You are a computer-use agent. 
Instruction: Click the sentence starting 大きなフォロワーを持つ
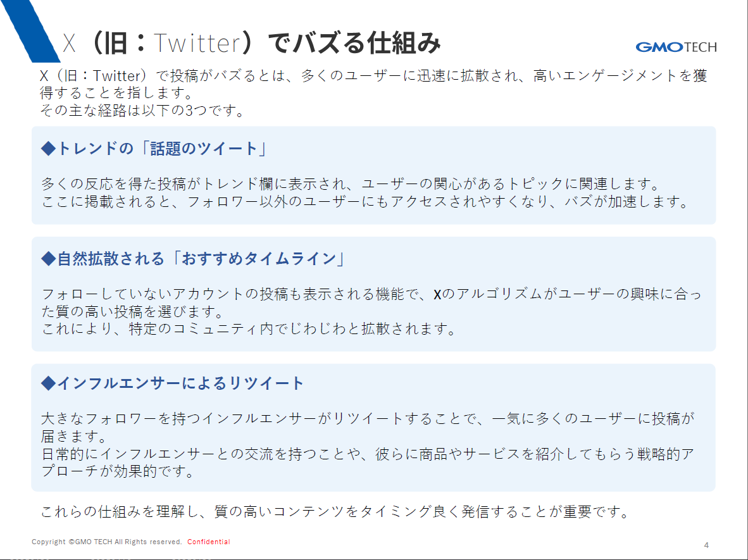click(x=368, y=427)
